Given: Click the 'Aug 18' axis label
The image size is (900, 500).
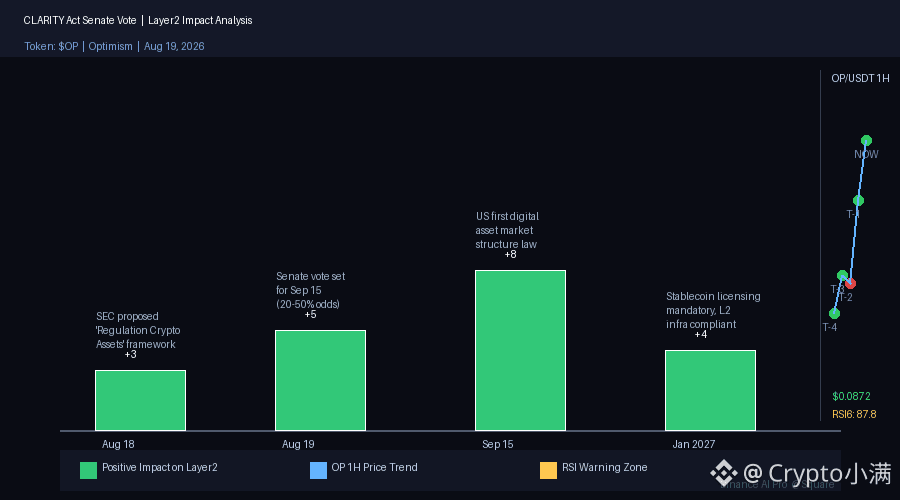Looking at the screenshot, I should point(118,444).
